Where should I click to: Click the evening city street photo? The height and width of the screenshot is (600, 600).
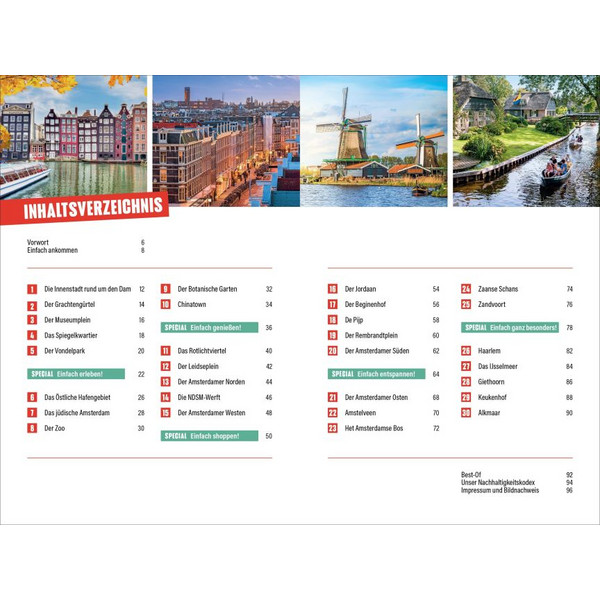226,141
